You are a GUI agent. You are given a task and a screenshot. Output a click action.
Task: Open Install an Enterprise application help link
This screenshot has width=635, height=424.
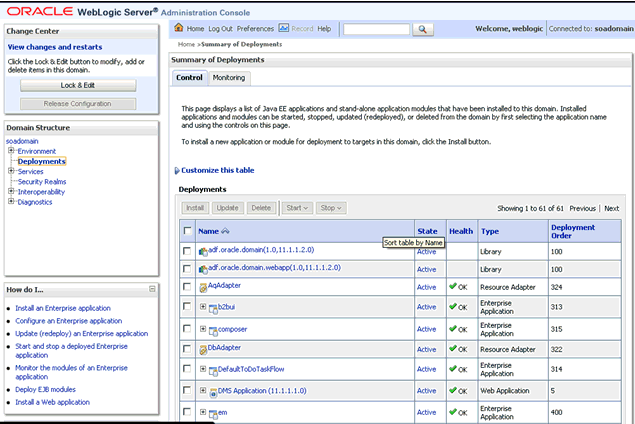point(63,308)
